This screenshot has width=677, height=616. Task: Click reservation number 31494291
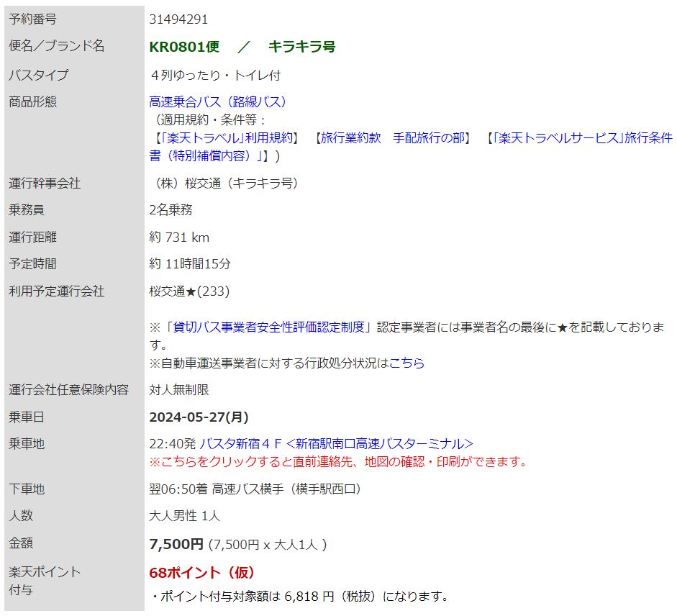tap(178, 19)
